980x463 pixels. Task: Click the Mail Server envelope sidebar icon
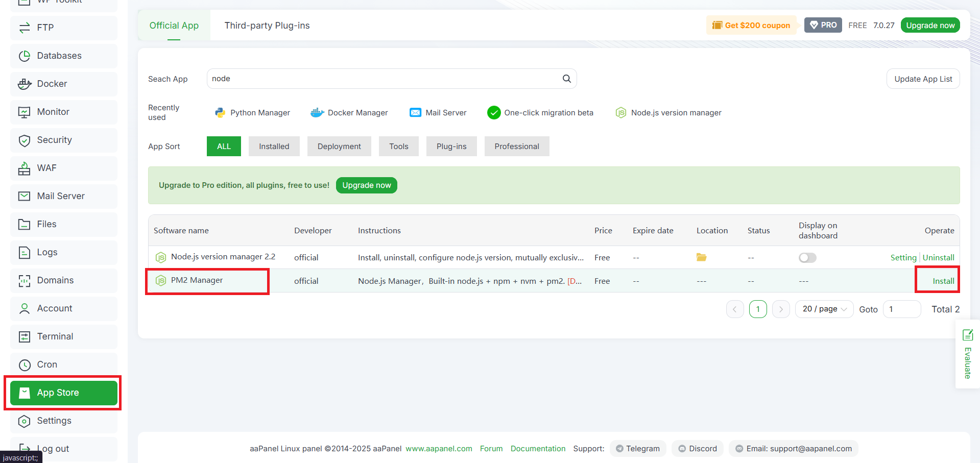pos(25,196)
